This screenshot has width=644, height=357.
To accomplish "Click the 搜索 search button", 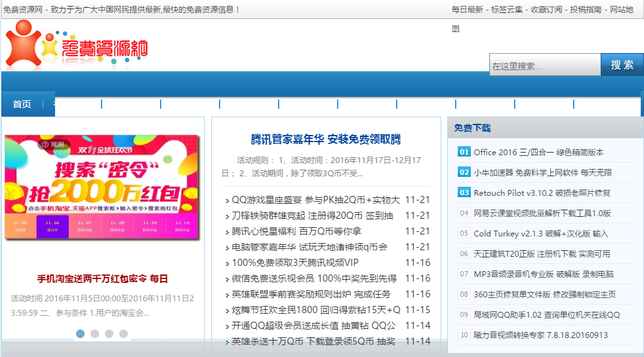I will pos(622,64).
